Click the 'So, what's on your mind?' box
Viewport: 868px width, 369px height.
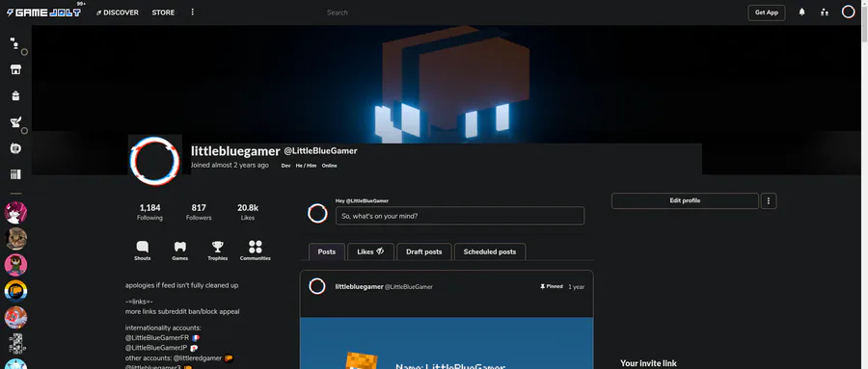460,216
